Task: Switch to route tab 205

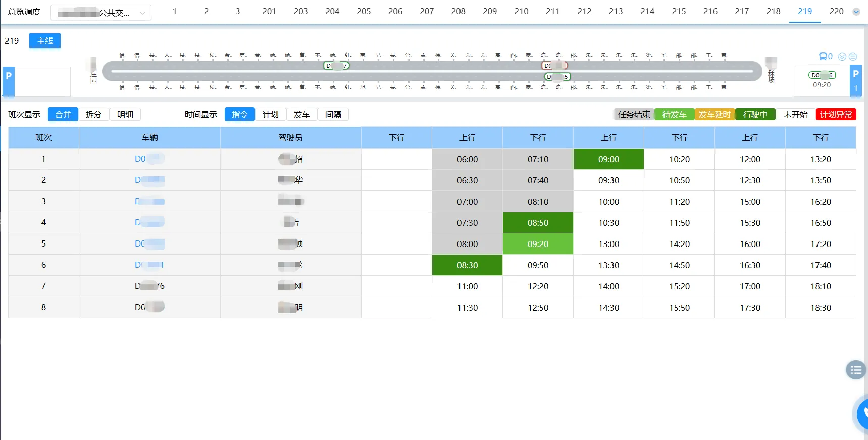Action: [364, 11]
